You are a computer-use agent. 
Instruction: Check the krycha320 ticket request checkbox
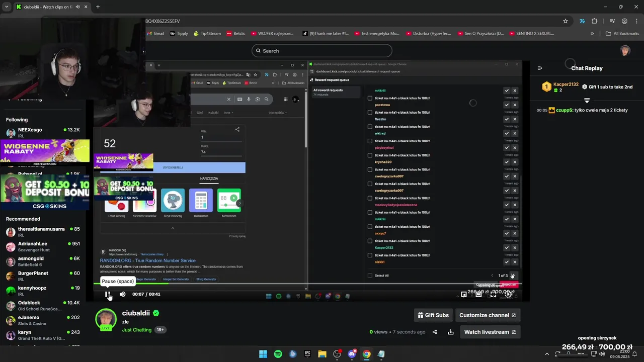pos(370,155)
